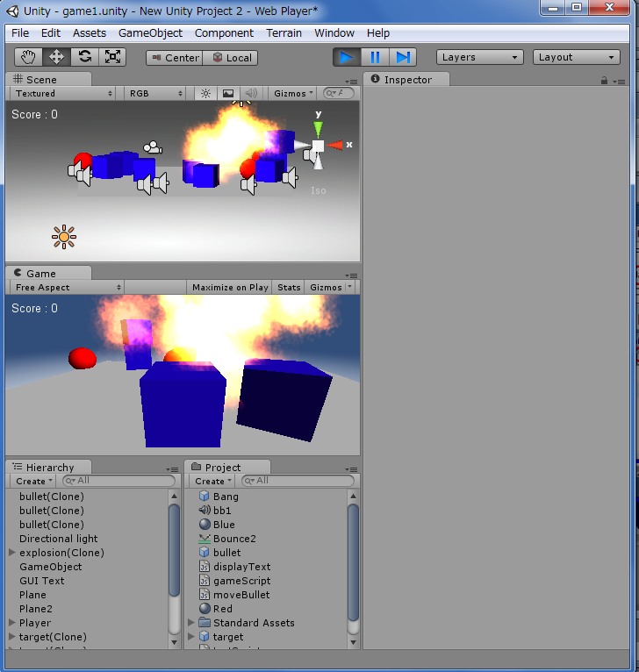The height and width of the screenshot is (672, 639).
Task: Expand explosion(Clone) in Hierarchy
Action: 12,553
